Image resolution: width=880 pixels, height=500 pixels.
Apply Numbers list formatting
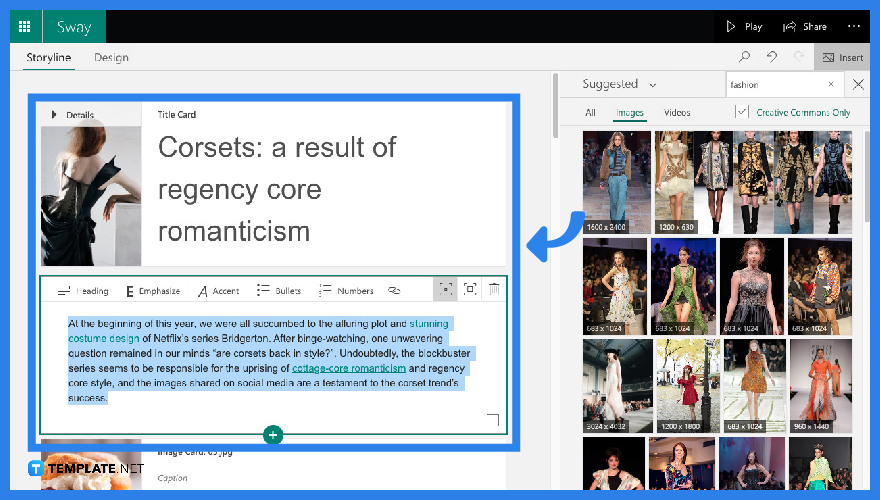346,291
